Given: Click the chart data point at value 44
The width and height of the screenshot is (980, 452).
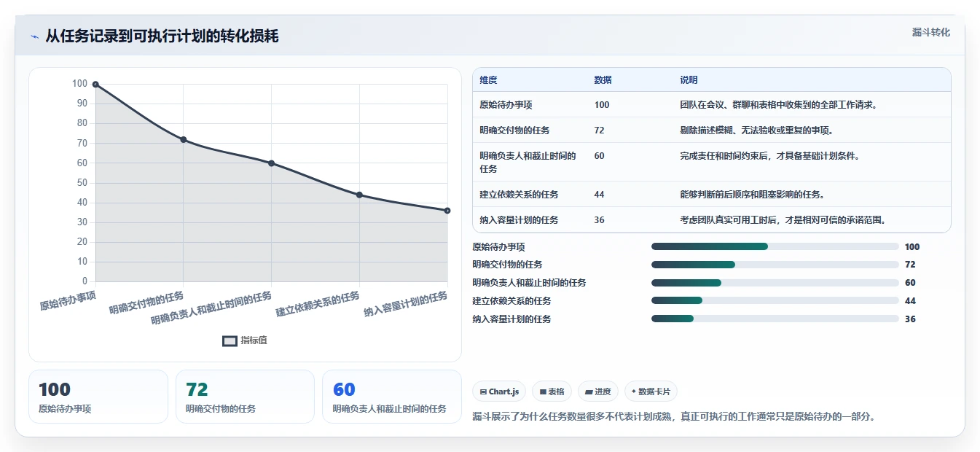Looking at the screenshot, I should [x=359, y=195].
